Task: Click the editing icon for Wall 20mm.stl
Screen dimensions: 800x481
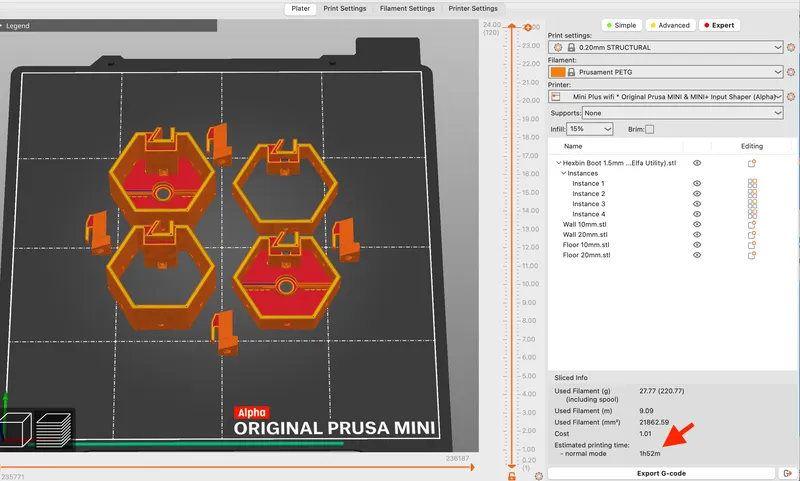Action: 752,235
